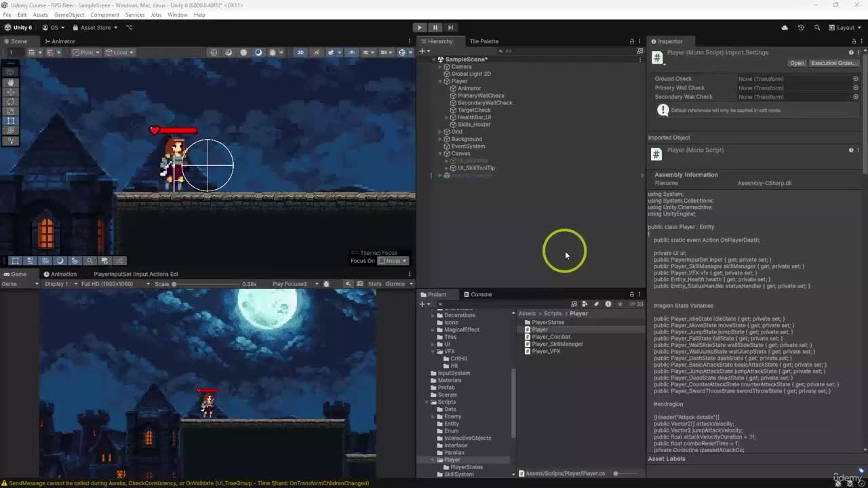Open the Window menu
This screenshot has height=488, width=868.
click(x=178, y=15)
